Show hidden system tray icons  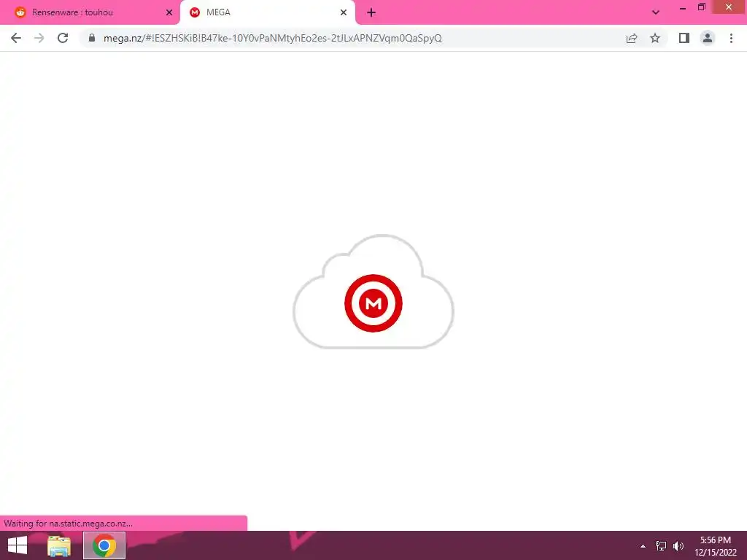pos(643,546)
